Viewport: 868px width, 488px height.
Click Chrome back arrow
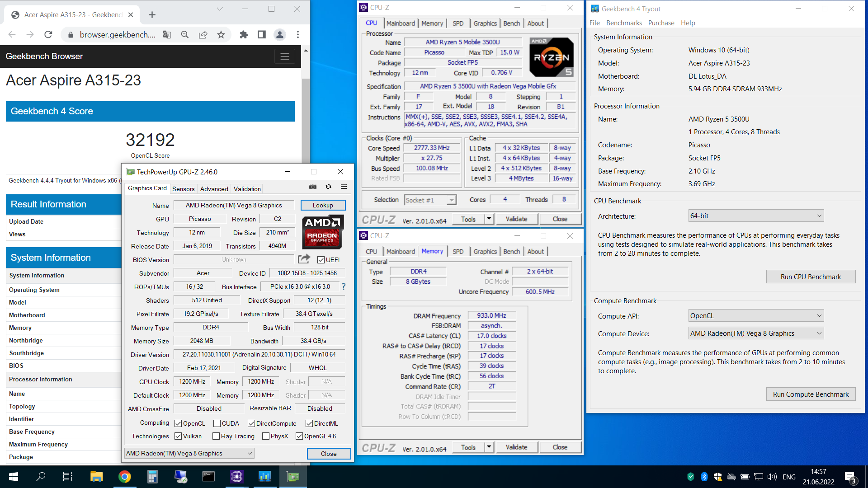coord(12,34)
